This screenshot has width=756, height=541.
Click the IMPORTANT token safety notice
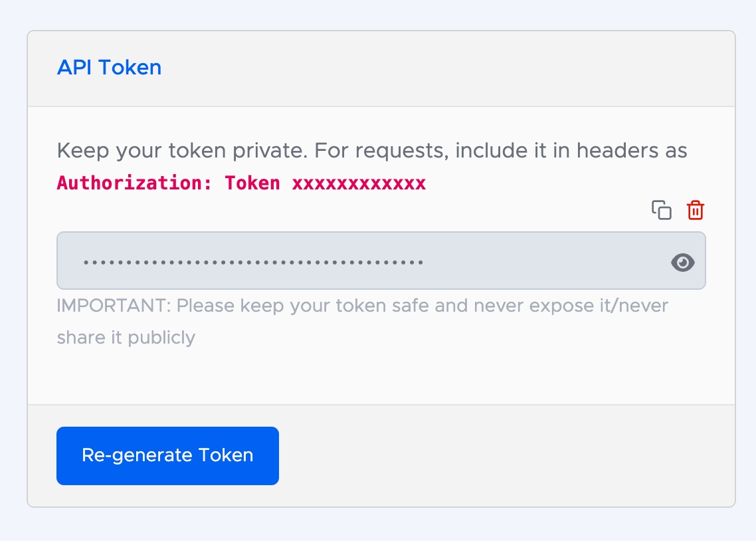pos(362,306)
